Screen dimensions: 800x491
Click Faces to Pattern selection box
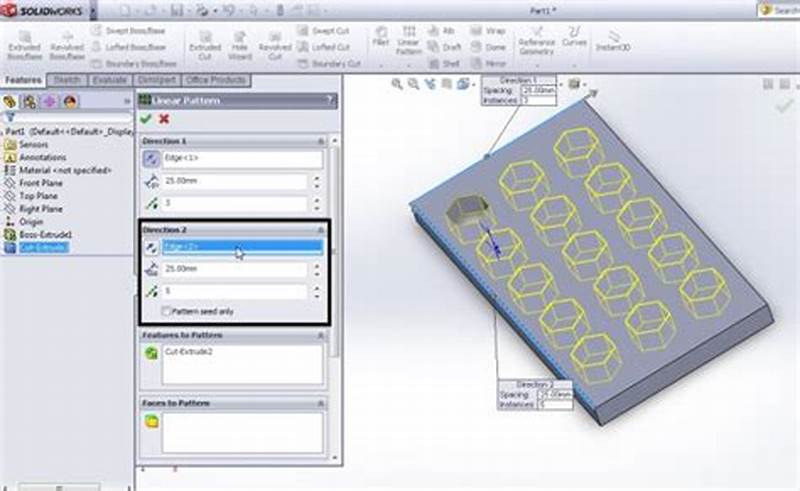click(242, 432)
